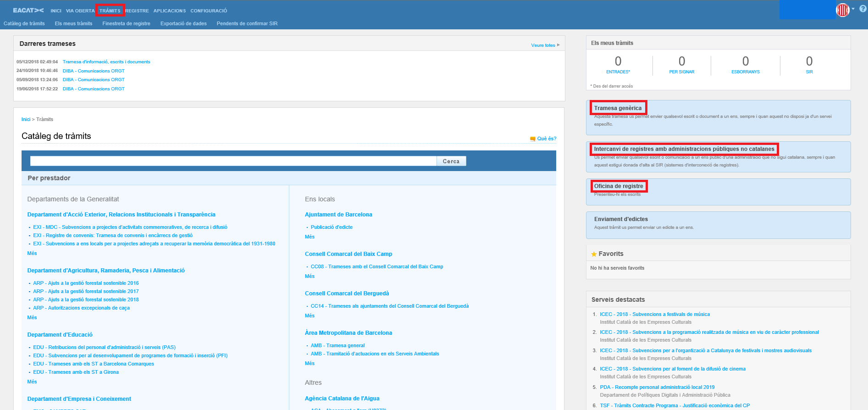The image size is (868, 410).
Task: Click the EACAT logo
Action: (x=28, y=10)
